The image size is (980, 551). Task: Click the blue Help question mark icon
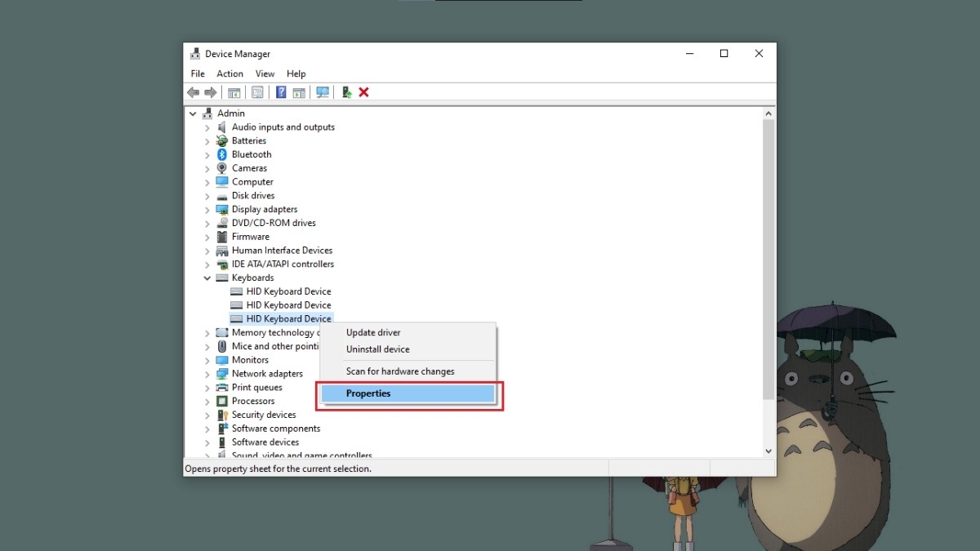click(281, 92)
